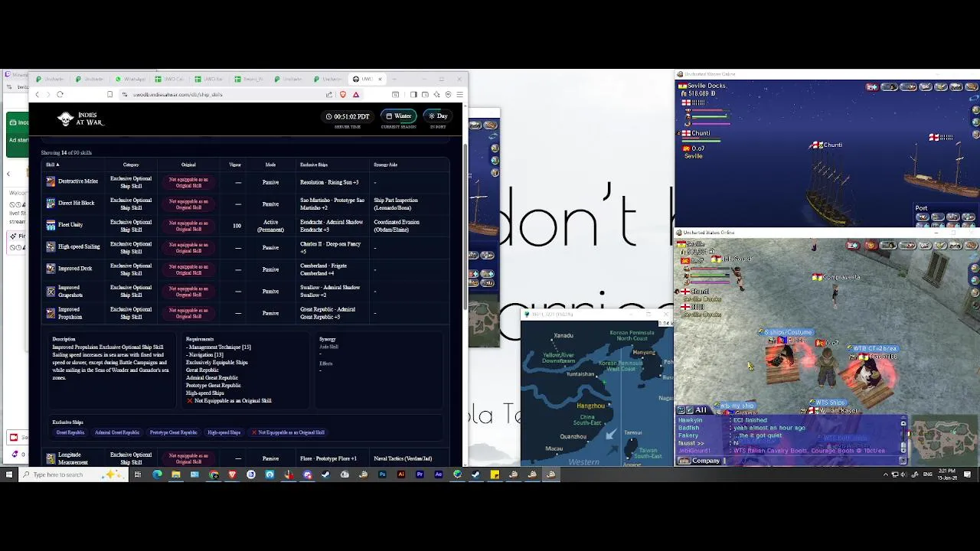Open the Windows Start menu
980x551 pixels.
click(9, 474)
